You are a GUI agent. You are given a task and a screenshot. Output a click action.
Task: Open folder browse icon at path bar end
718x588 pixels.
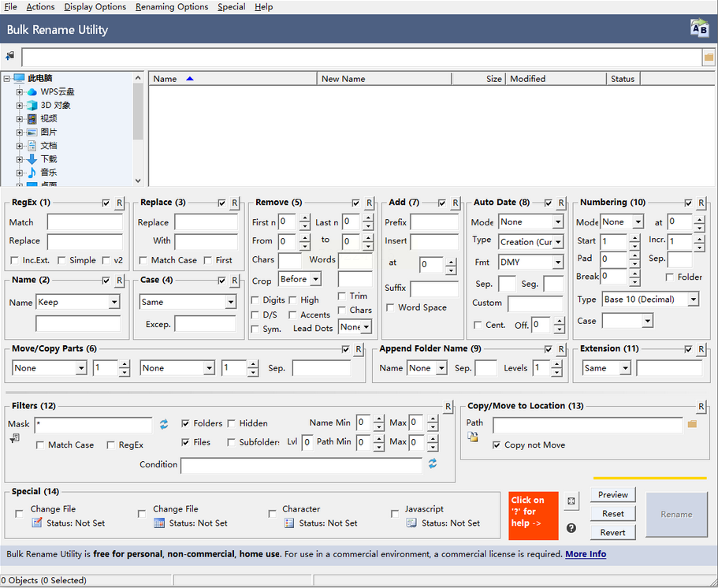point(709,58)
